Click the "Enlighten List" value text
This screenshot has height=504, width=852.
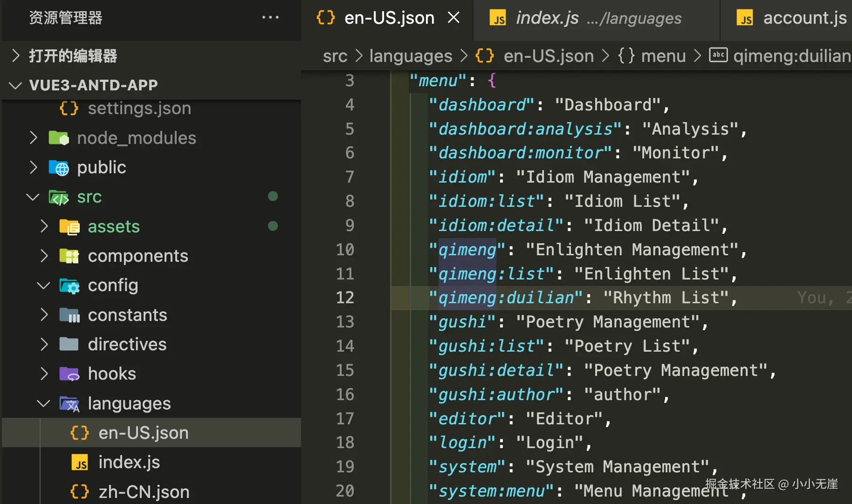pyautogui.click(x=651, y=274)
